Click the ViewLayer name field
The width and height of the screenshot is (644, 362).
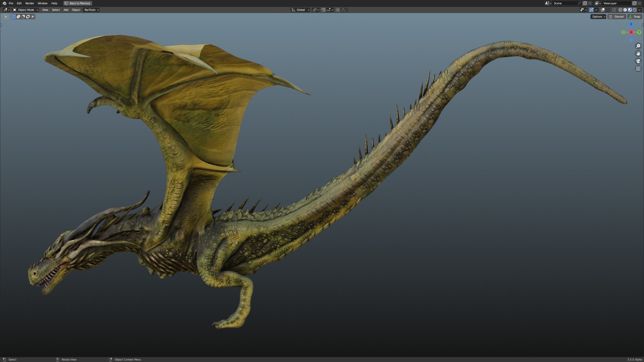pos(617,3)
